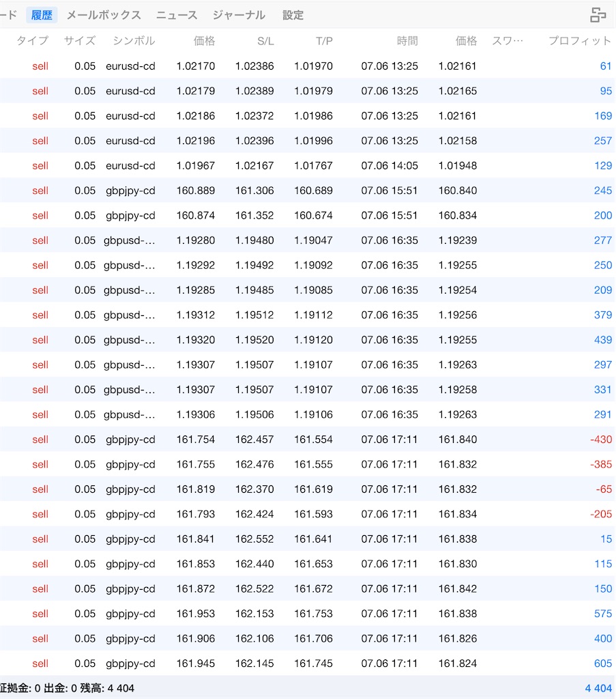The image size is (616, 699).
Task: Select the loss value -205
Action: 601,515
